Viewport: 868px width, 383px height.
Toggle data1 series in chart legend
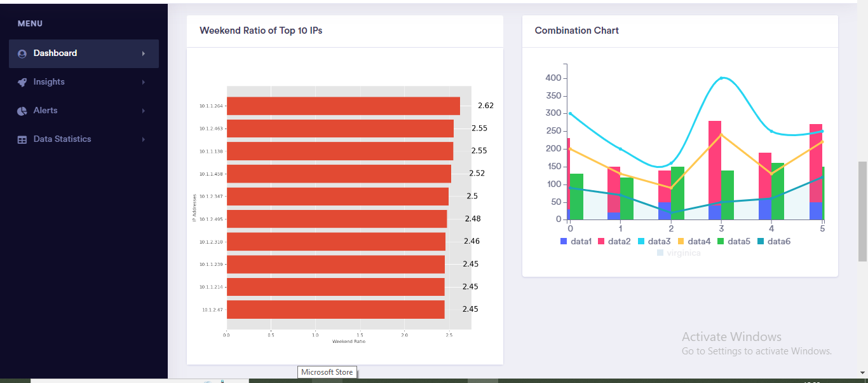pos(576,242)
